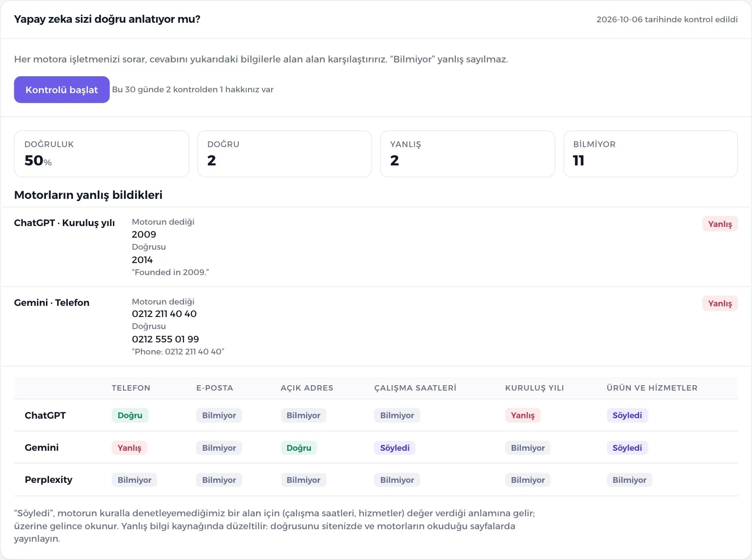Screen dimensions: 752x560
Task: Click the Yanlış badge in Gemini Telefon row
Action: tap(720, 303)
